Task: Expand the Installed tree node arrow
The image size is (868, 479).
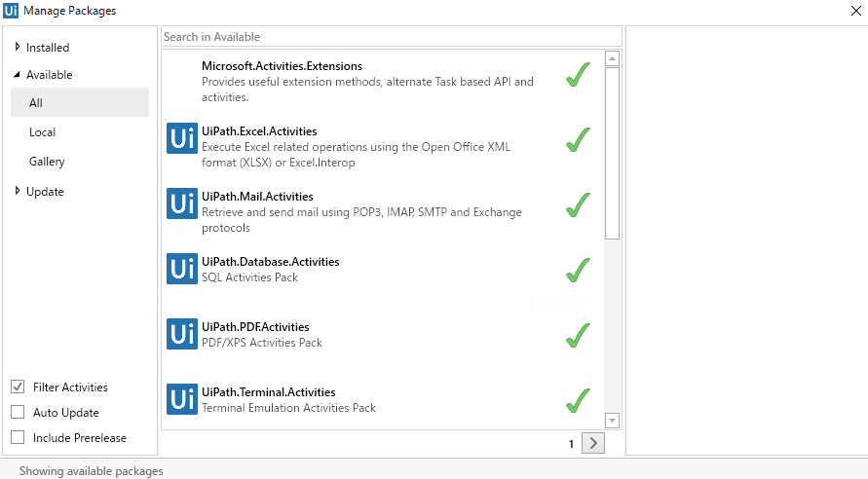Action: (x=18, y=47)
